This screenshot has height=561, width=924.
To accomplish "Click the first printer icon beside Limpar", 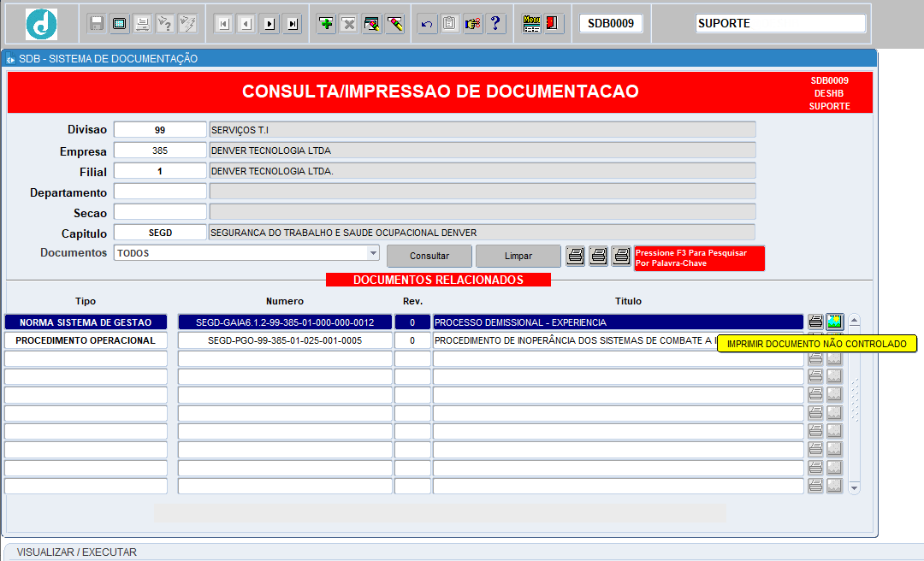I will point(576,256).
